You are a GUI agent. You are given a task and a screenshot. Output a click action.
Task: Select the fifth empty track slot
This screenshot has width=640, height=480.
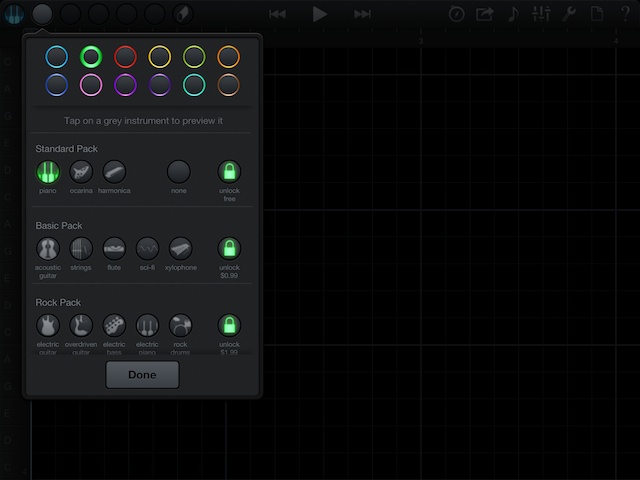pyautogui.click(x=127, y=14)
